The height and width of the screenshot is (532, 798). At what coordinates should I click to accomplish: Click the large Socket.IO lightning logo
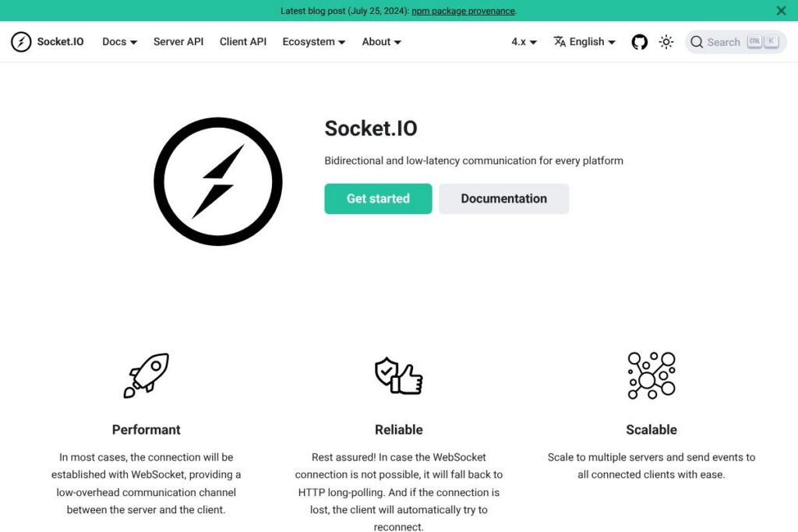click(218, 181)
